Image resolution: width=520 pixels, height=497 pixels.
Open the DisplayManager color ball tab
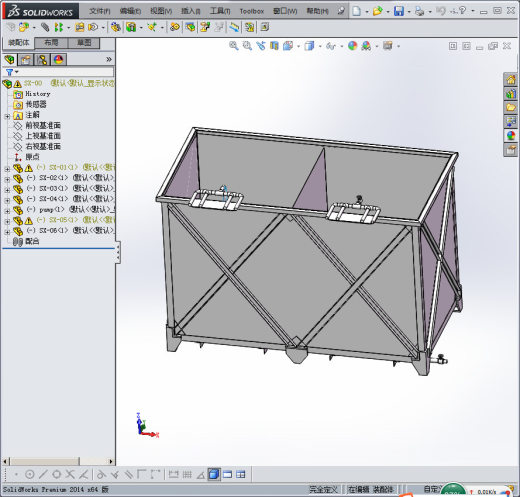point(58,60)
